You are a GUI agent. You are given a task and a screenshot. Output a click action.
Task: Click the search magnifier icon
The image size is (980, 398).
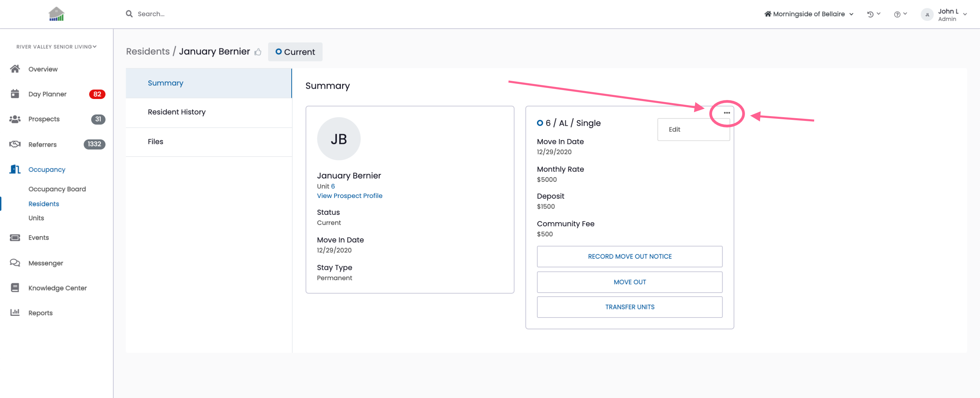click(x=129, y=14)
